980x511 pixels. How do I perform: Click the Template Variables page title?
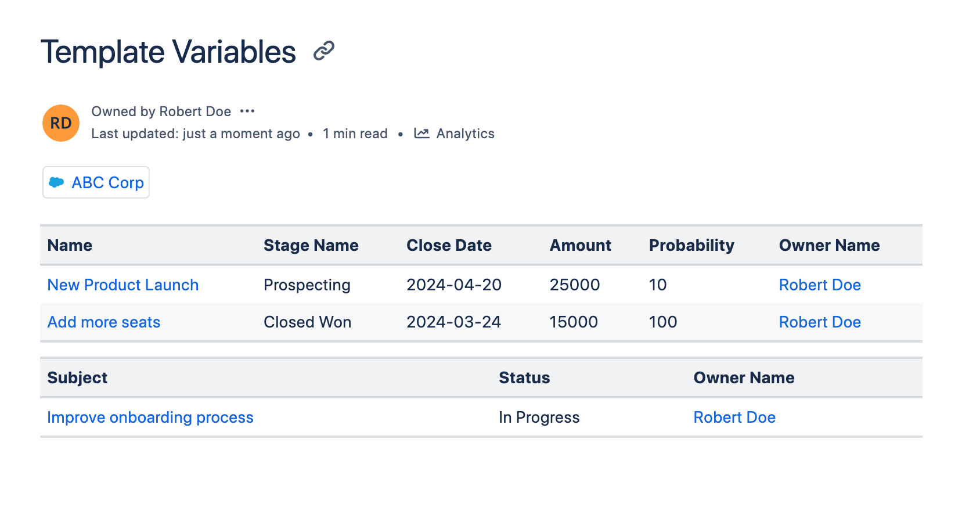168,52
